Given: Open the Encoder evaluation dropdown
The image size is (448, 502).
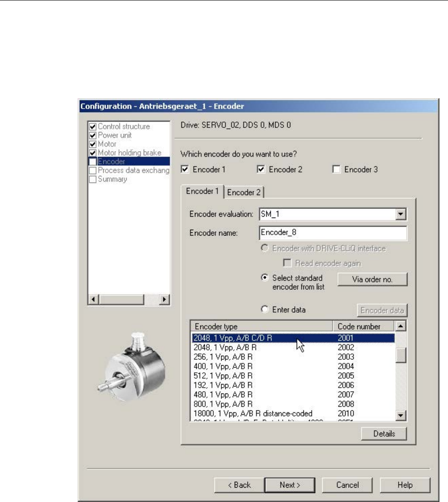Looking at the screenshot, I should coord(400,214).
